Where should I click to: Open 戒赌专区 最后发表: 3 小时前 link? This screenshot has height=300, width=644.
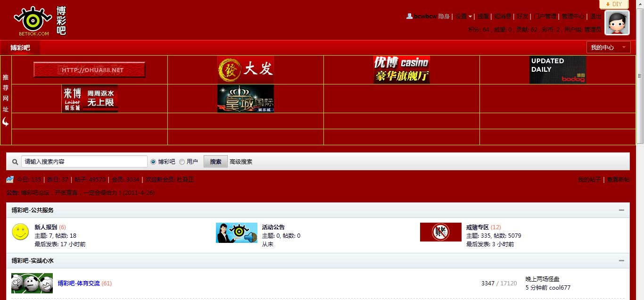[490, 244]
